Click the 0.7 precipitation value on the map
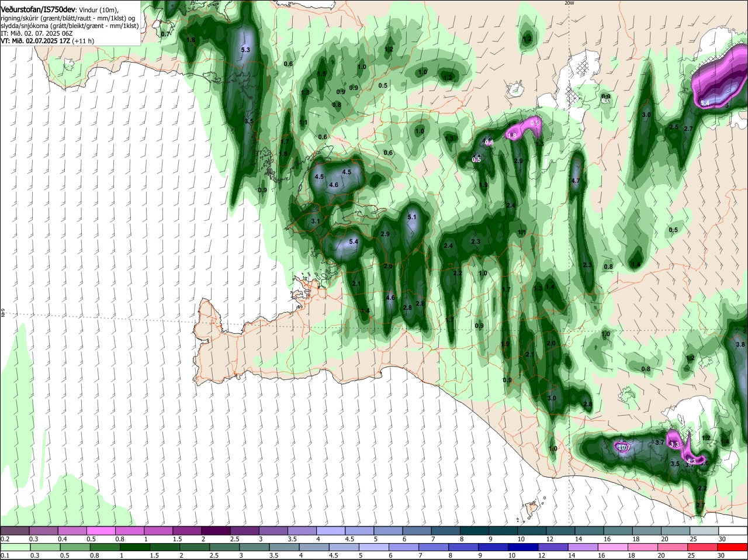Image resolution: width=748 pixels, height=560 pixels. click(165, 34)
